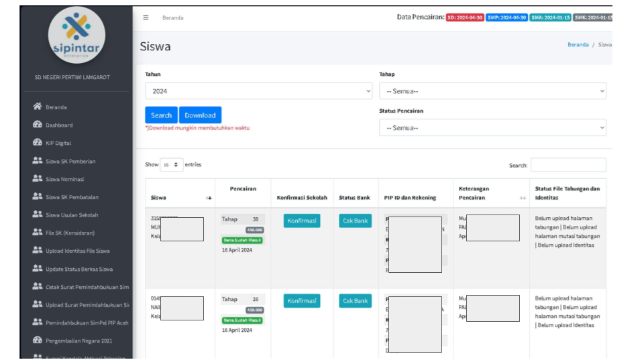This screenshot has height=362, width=644.
Task: Sort by Keterangan Pencairan column arrows
Action: [523, 198]
